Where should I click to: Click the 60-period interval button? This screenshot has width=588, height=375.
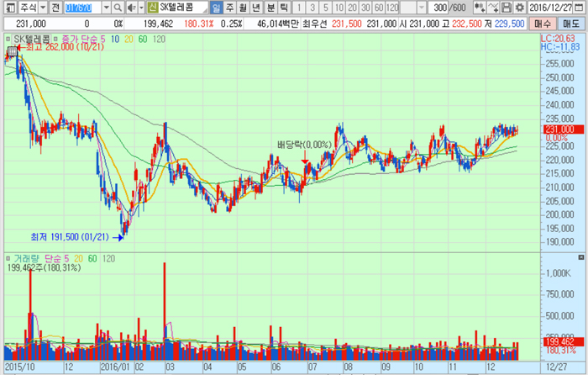379,8
